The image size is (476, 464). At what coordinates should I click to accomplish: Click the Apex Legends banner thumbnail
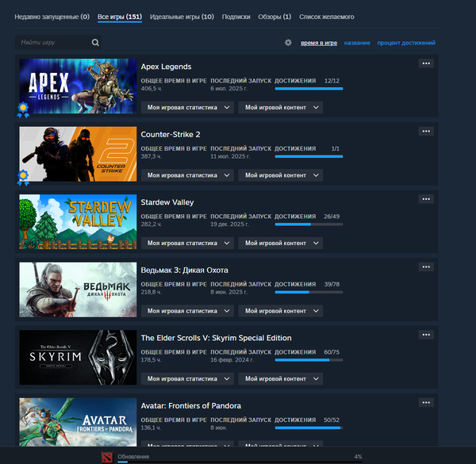[x=78, y=86]
